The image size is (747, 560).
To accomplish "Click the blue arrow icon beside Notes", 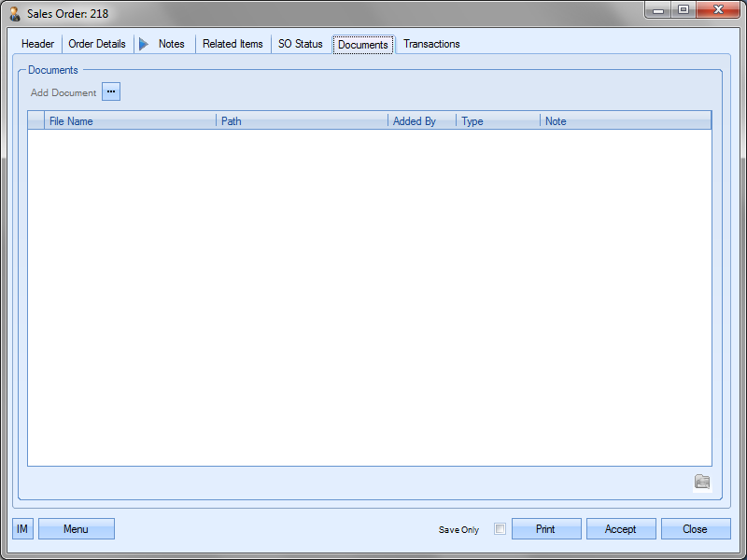I will (x=144, y=44).
